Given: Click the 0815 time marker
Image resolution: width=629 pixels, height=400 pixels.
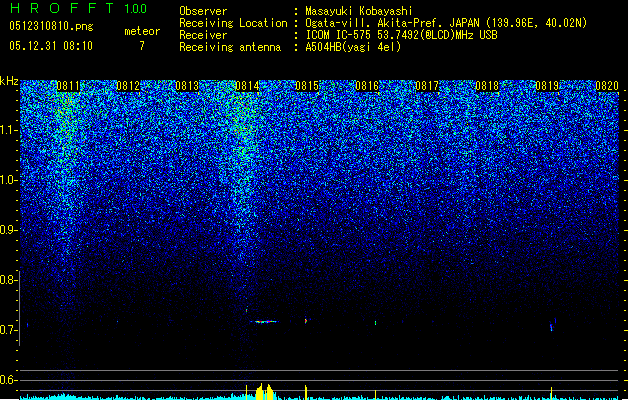Looking at the screenshot, I should pos(307,86).
